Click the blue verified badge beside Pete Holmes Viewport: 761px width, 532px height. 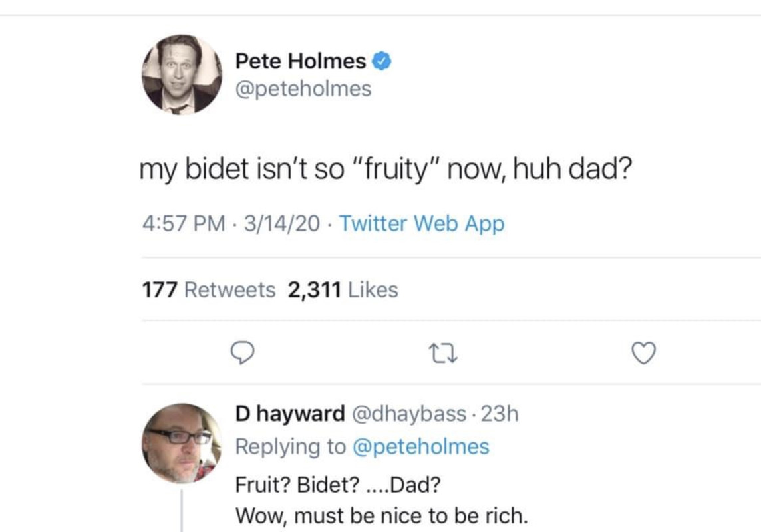(x=381, y=62)
